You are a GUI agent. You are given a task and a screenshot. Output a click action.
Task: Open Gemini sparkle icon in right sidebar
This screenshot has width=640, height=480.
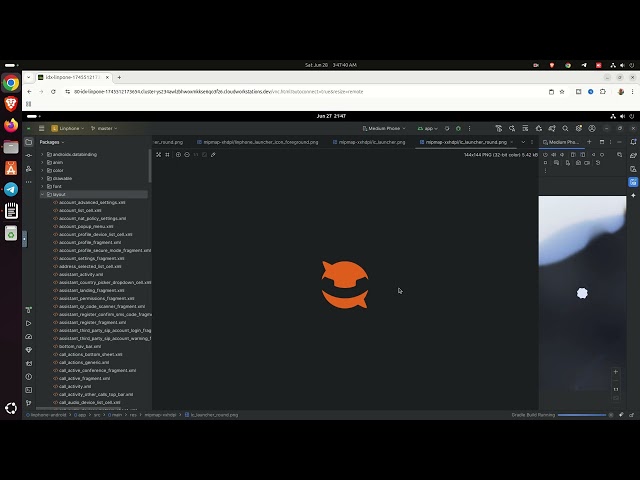point(633,196)
